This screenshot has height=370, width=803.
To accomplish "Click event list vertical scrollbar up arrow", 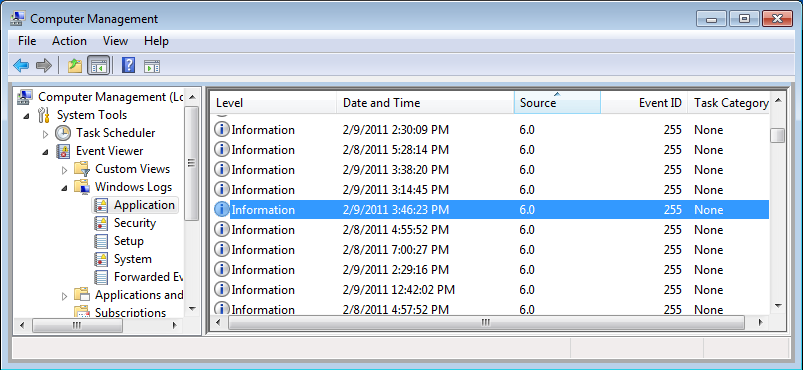I will point(778,100).
